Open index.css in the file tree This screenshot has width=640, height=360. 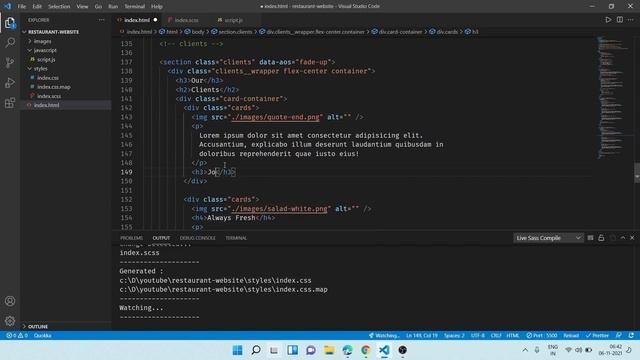[48, 78]
